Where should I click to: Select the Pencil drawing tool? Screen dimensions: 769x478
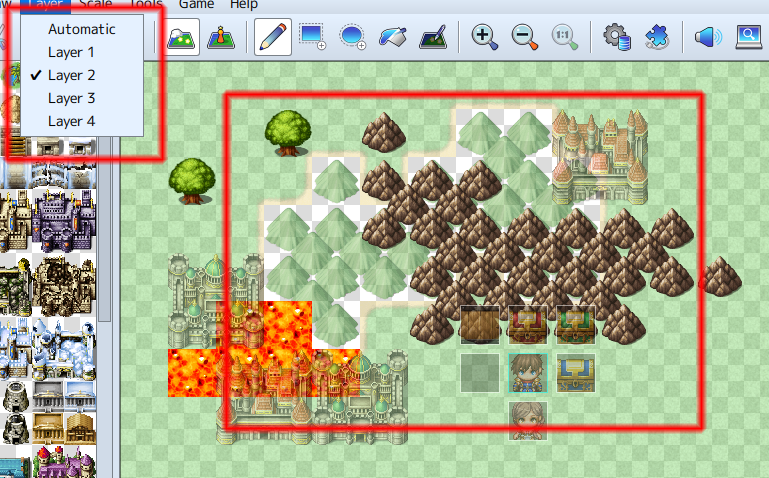point(273,37)
